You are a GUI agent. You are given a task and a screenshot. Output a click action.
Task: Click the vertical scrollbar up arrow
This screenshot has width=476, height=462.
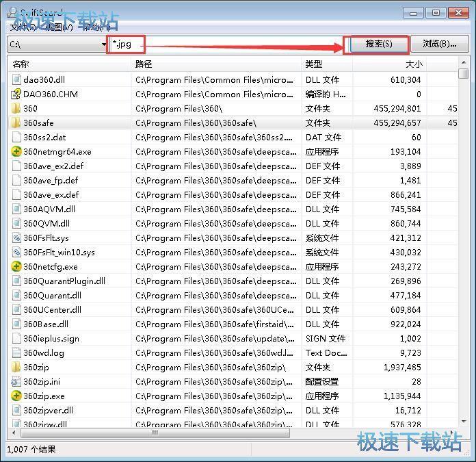pyautogui.click(x=464, y=62)
